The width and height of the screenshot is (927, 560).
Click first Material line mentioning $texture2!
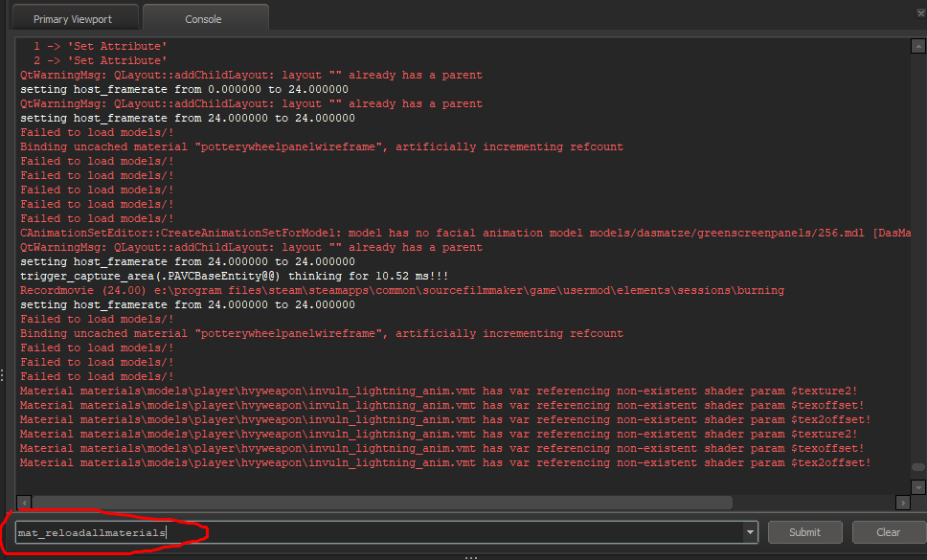[x=439, y=391]
